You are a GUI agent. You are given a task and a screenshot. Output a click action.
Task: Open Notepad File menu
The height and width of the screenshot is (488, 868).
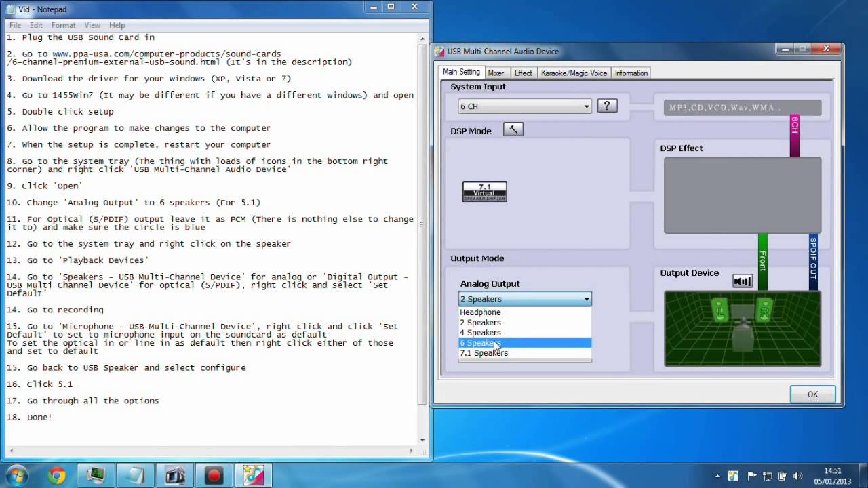point(15,25)
